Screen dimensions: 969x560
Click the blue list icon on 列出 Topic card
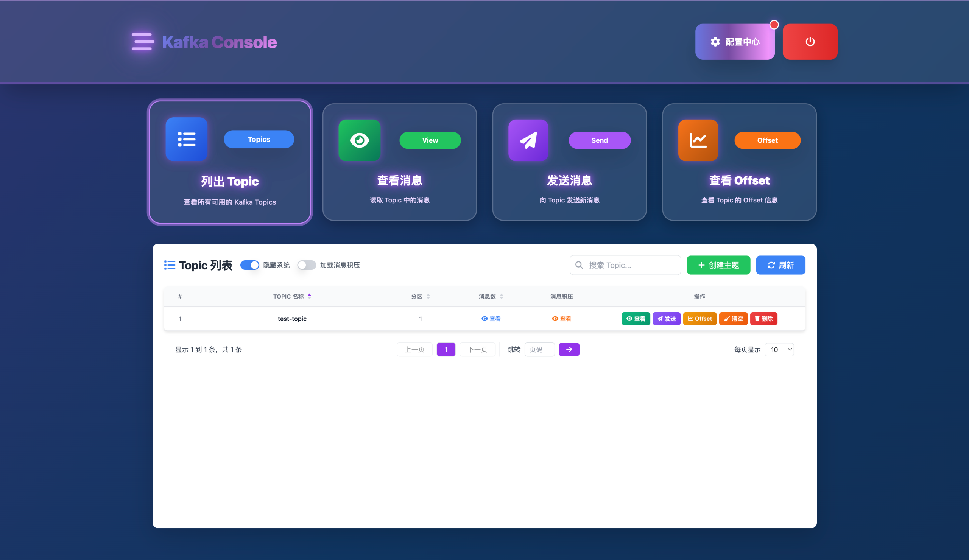187,139
